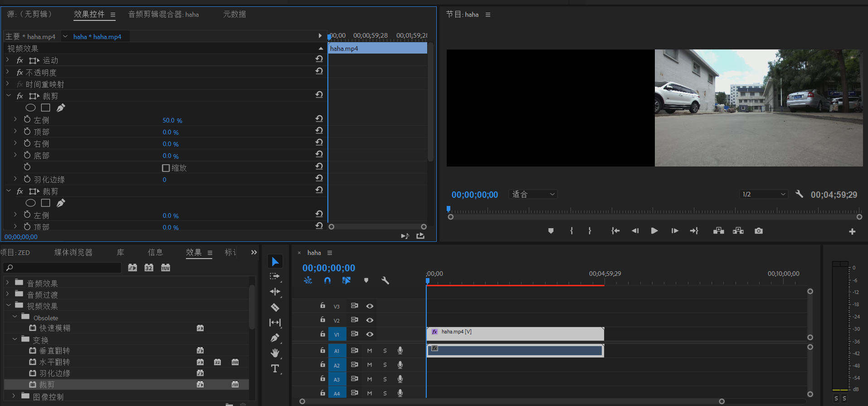The width and height of the screenshot is (868, 406).
Task: Click the Play button in Program monitor
Action: coord(654,231)
